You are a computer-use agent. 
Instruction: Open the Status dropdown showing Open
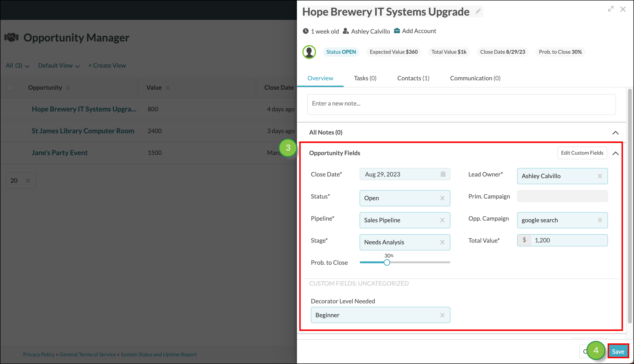pos(405,198)
